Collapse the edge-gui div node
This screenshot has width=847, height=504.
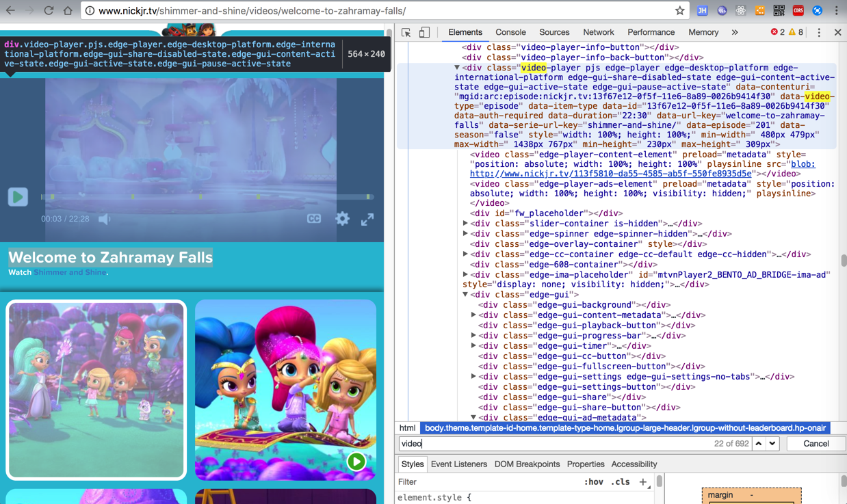pyautogui.click(x=465, y=295)
